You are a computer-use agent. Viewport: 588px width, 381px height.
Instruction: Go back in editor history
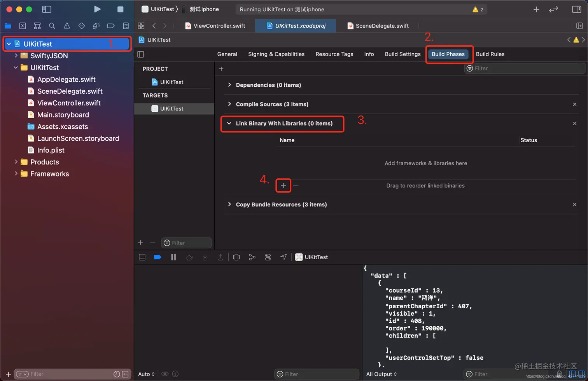coord(154,26)
